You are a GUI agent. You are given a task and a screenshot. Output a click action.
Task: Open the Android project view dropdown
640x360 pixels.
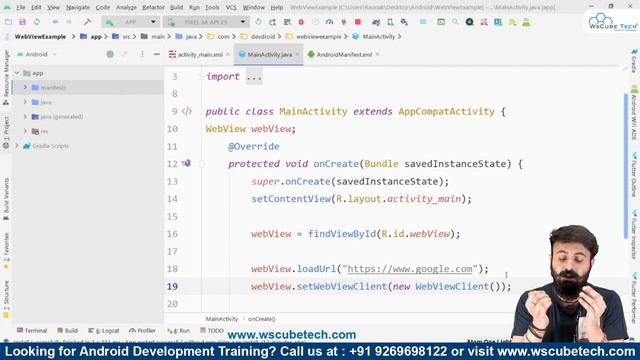[x=36, y=54]
